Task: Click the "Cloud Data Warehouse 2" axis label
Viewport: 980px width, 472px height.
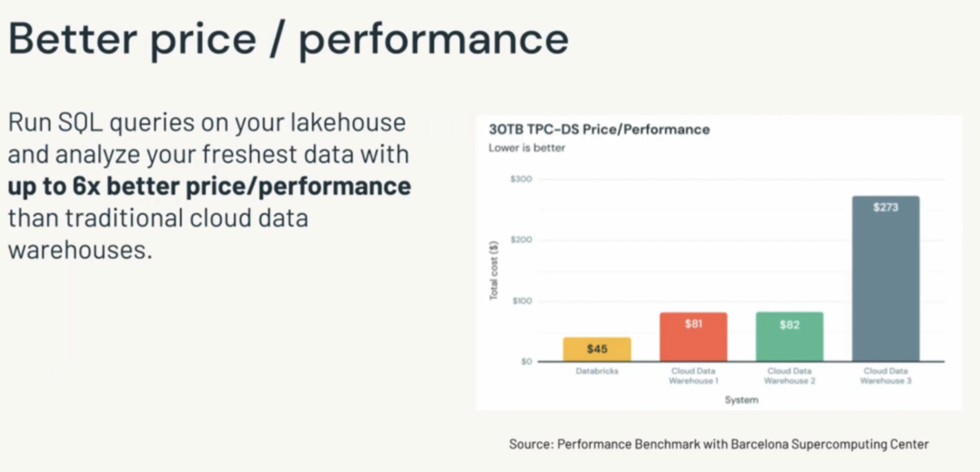Action: pyautogui.click(x=789, y=376)
